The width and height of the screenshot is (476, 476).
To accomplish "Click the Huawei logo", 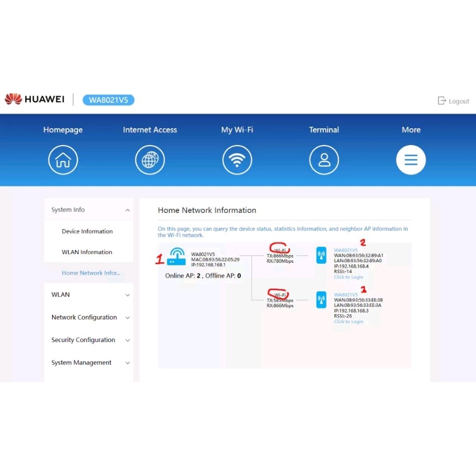I will 34,99.
